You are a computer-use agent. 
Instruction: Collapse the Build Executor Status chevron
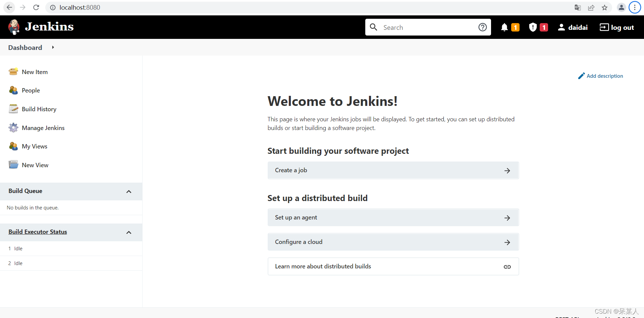pos(129,233)
